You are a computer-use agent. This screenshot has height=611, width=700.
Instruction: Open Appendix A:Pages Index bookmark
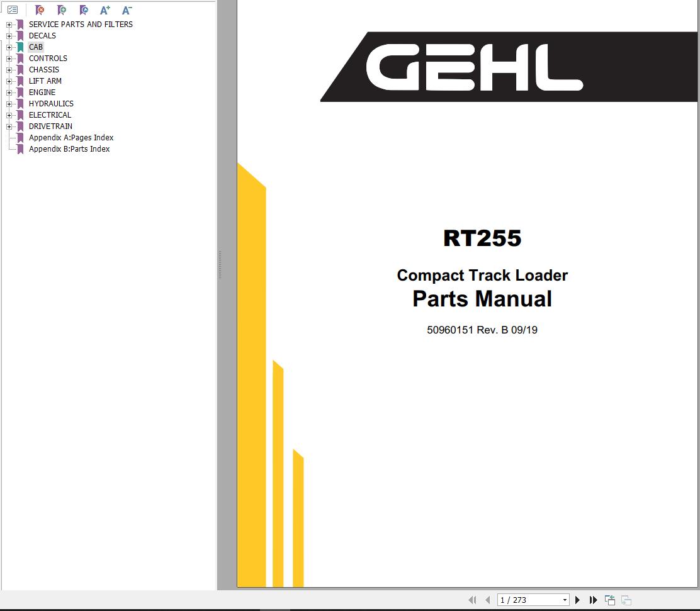tap(71, 137)
